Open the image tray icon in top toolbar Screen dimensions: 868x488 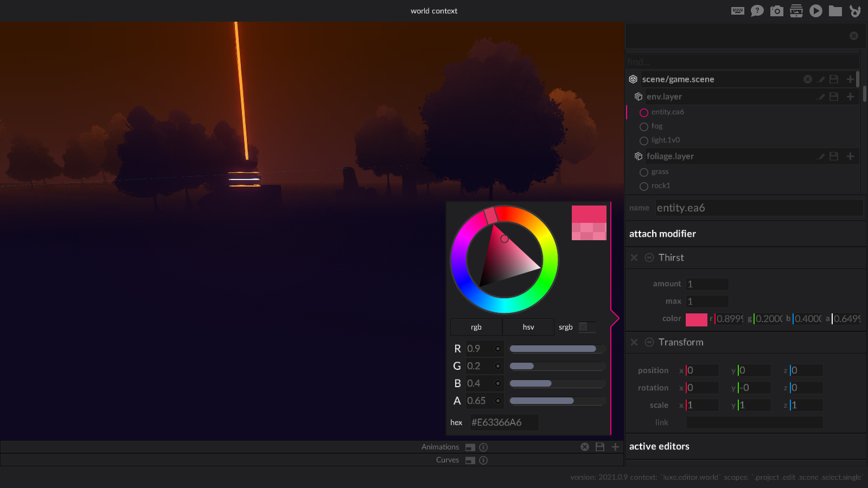pyautogui.click(x=796, y=11)
